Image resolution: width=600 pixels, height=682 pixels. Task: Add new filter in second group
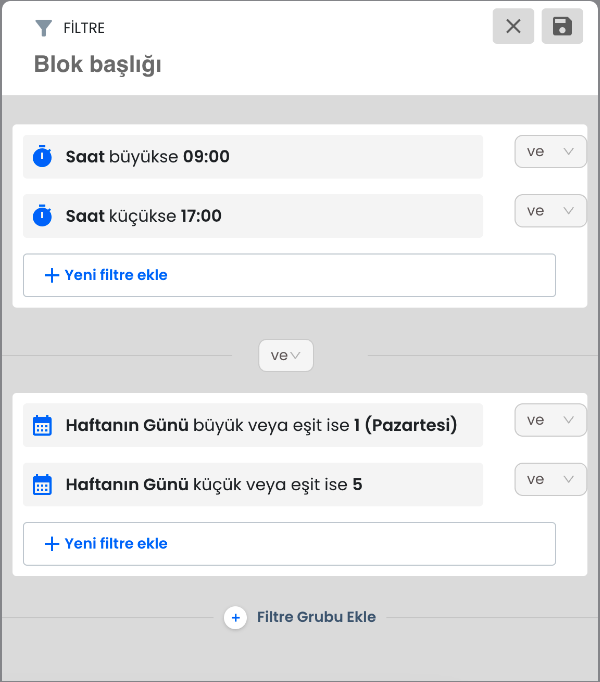click(289, 544)
